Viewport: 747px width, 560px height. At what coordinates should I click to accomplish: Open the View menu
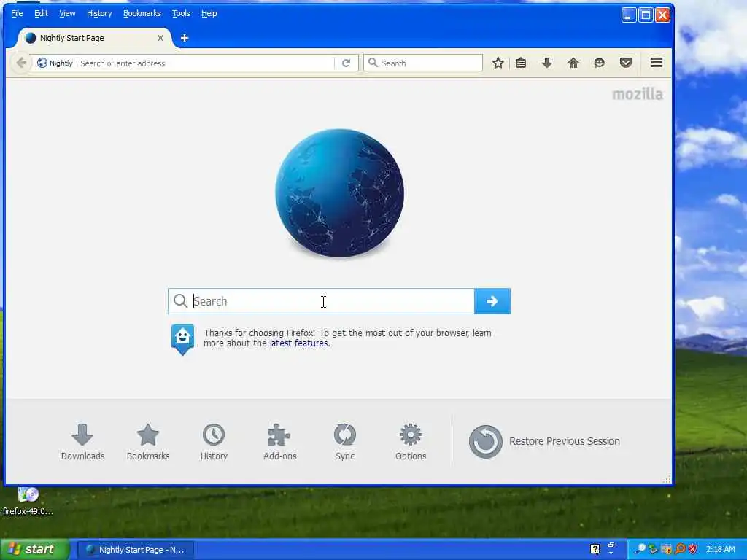click(67, 13)
